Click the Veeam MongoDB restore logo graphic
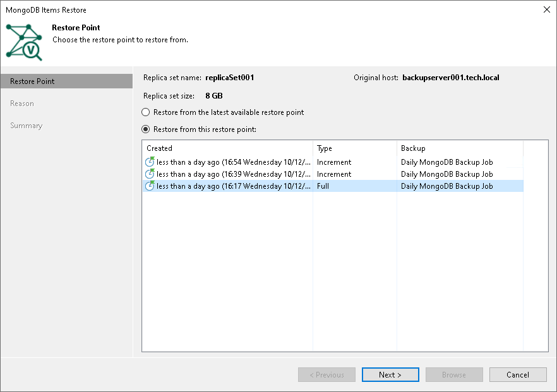Screen dimensions: 557x392 (x=24, y=39)
